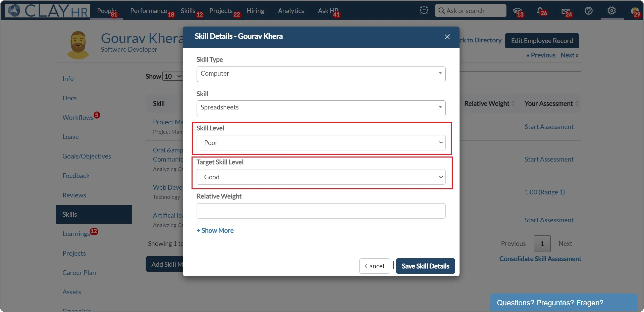Open the Analytics menu item

[x=291, y=11]
